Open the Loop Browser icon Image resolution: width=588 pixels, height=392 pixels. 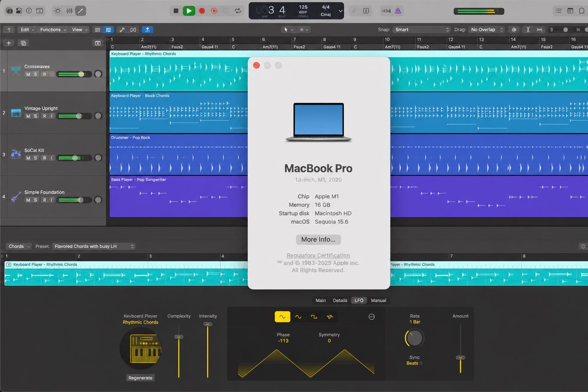[x=582, y=11]
